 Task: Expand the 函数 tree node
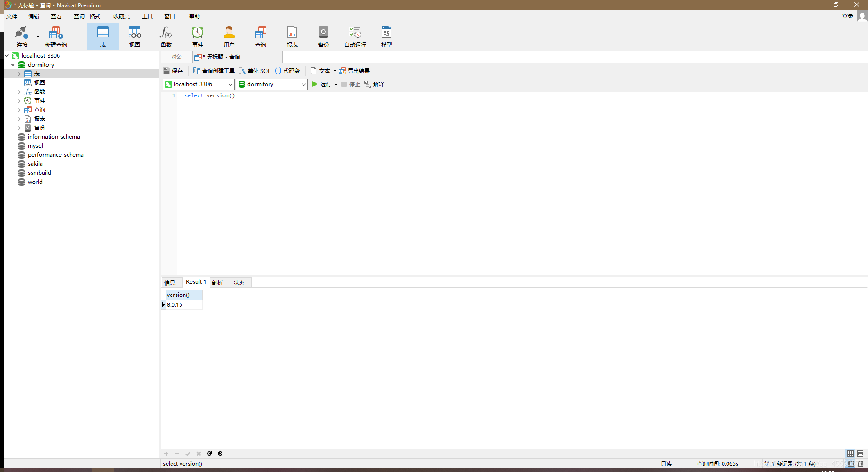pos(19,91)
